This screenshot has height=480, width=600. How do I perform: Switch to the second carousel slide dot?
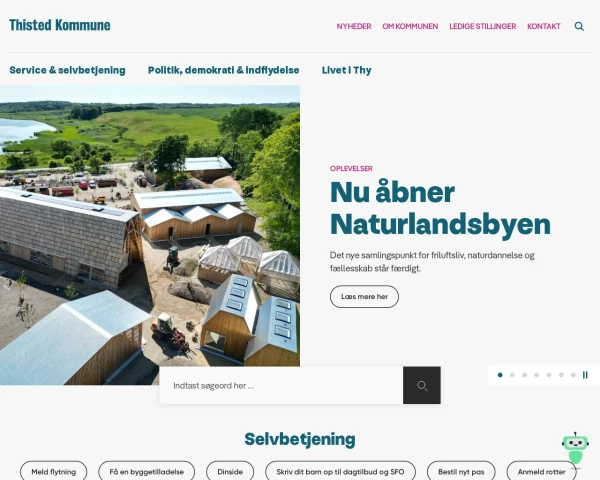[512, 375]
